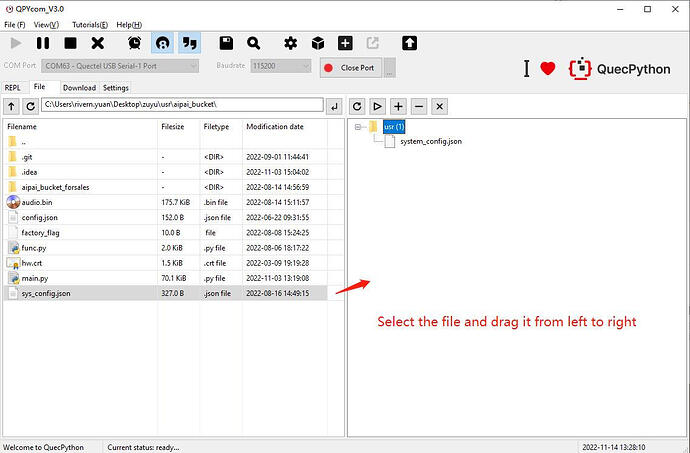Select system_config.json in device tree
The width and height of the screenshot is (690, 453).
[x=431, y=141]
